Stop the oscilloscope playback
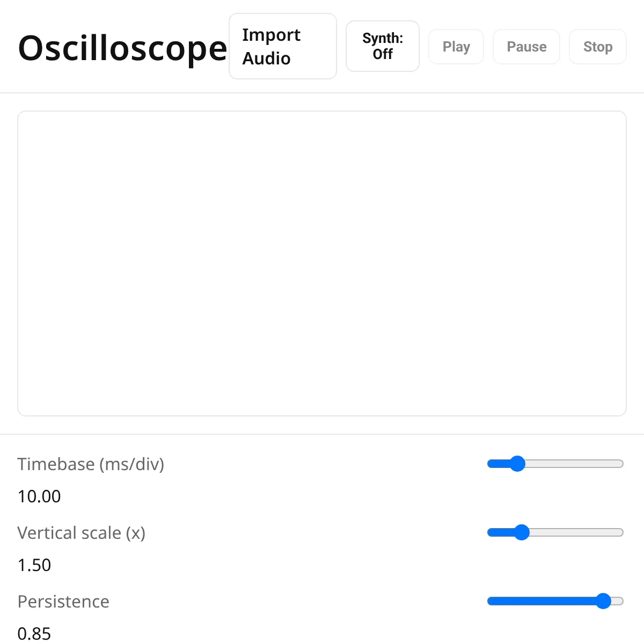 [597, 47]
